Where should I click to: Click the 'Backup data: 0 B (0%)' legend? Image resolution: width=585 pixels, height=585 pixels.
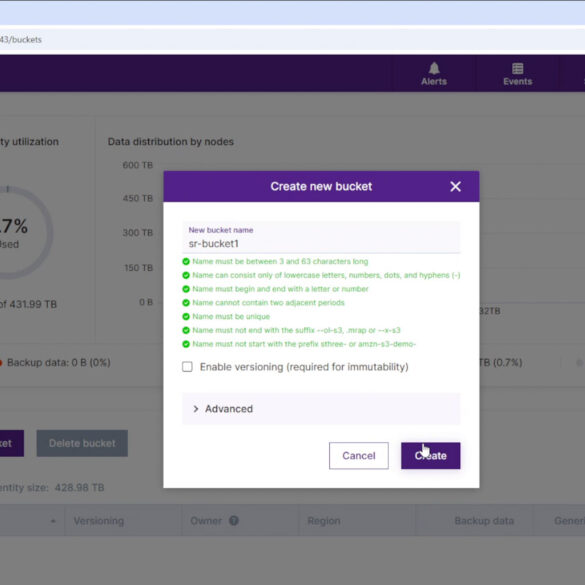(x=59, y=363)
